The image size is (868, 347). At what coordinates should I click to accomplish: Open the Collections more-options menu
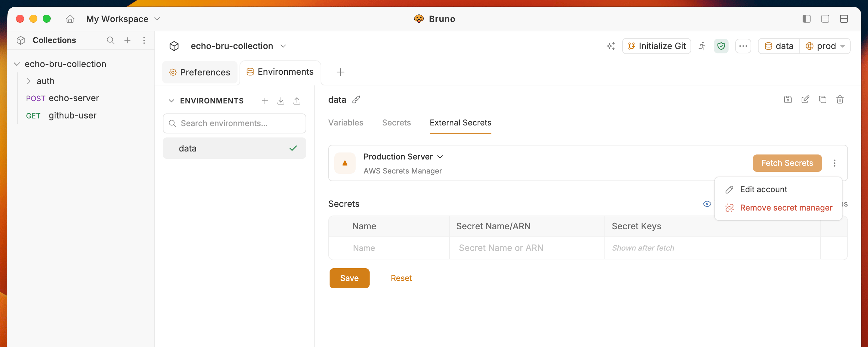pyautogui.click(x=144, y=40)
